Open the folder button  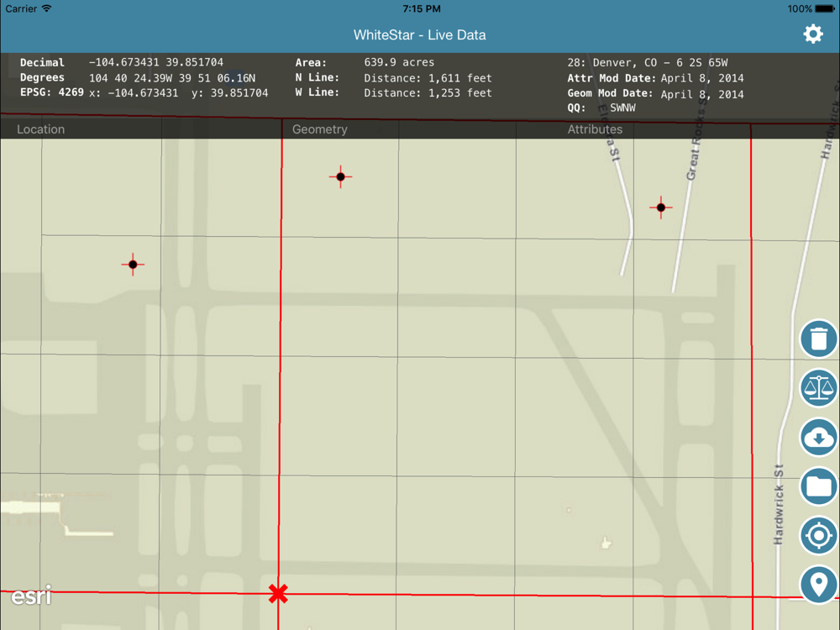coord(818,486)
